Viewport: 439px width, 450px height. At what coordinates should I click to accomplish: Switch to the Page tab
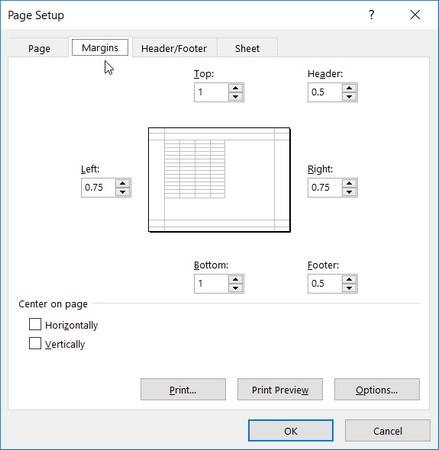[x=39, y=48]
